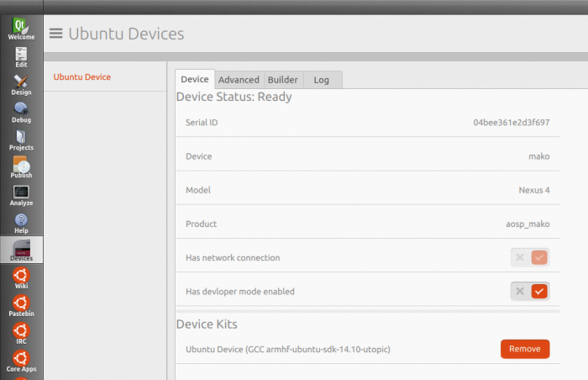Open the Analyze mode

click(x=21, y=196)
